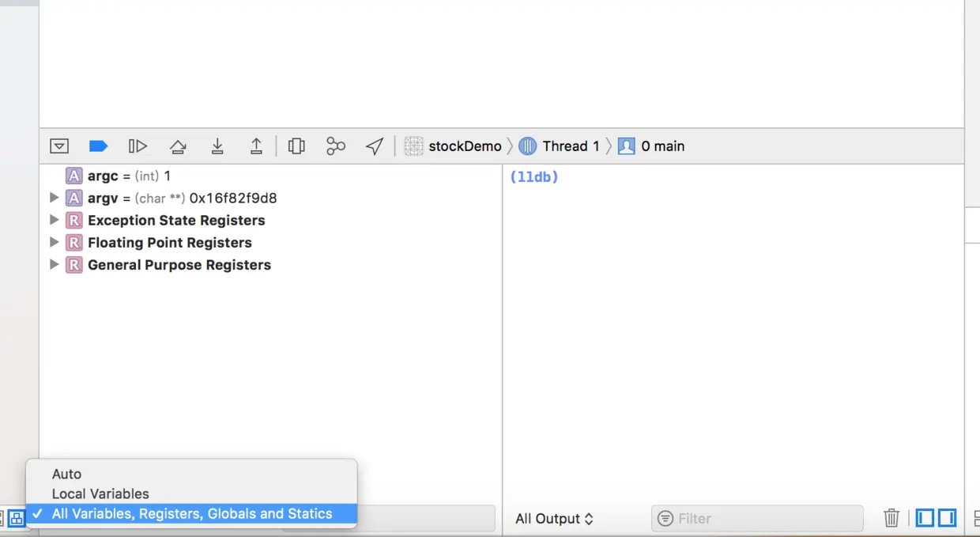
Task: Open the All Output dropdown
Action: pyautogui.click(x=554, y=519)
